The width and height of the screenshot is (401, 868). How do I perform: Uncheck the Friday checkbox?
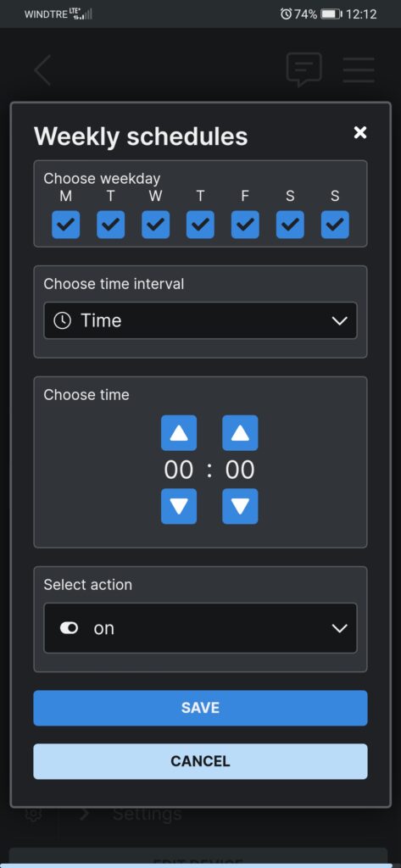pyautogui.click(x=245, y=225)
